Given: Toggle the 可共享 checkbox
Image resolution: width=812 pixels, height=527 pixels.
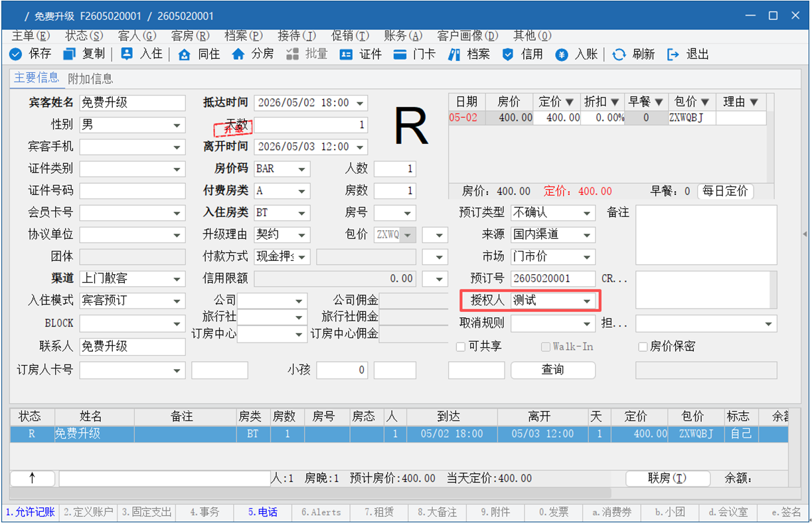Looking at the screenshot, I should 461,346.
